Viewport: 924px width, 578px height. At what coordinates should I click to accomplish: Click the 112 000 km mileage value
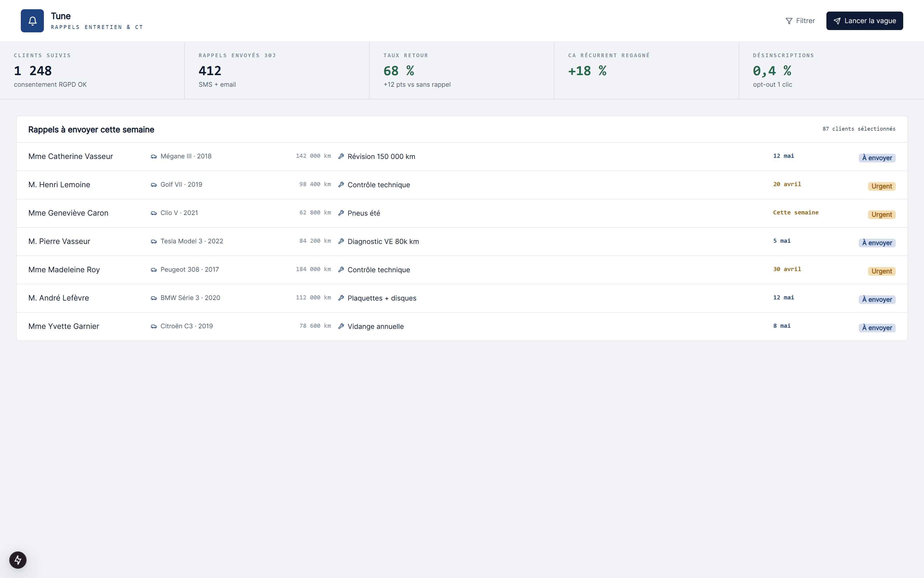313,297
